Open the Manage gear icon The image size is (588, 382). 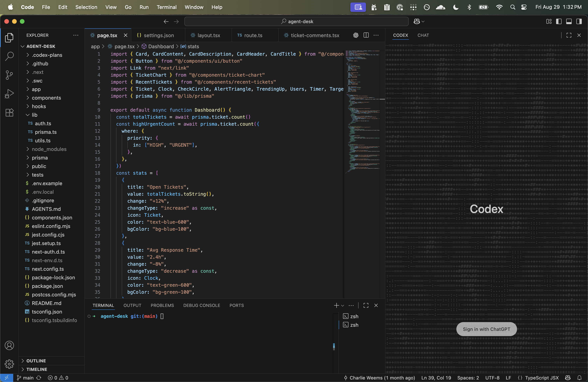click(9, 364)
